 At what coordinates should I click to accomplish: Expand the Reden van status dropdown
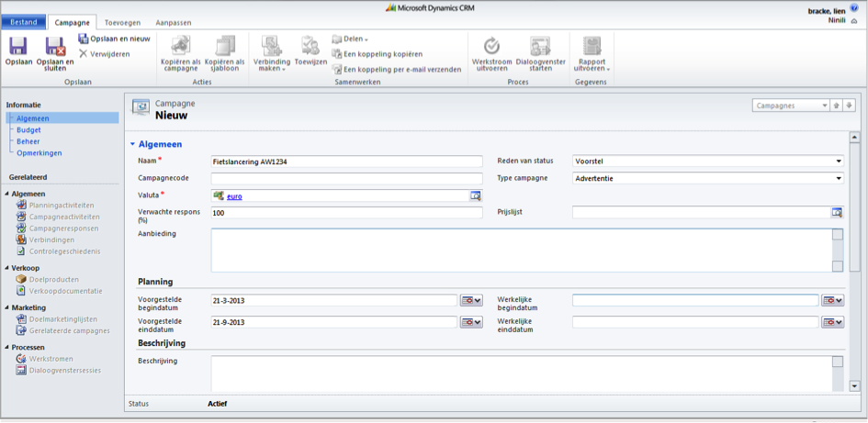click(839, 161)
